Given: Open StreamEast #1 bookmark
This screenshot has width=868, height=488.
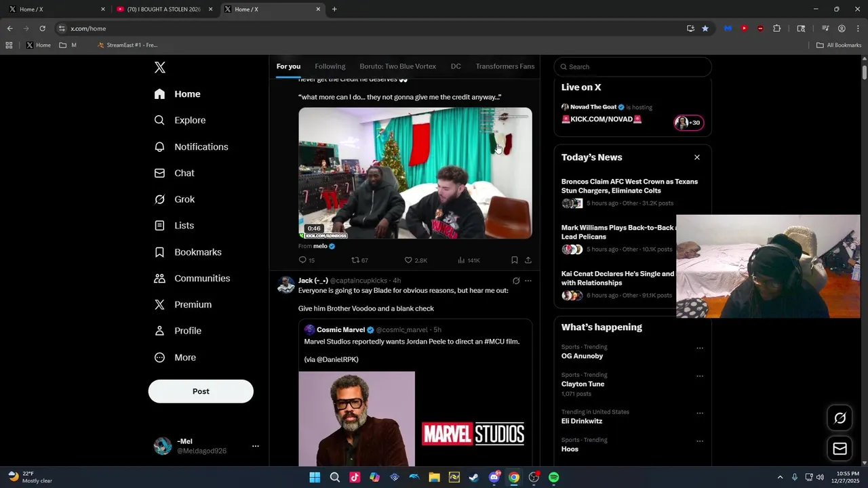Looking at the screenshot, I should pyautogui.click(x=127, y=45).
